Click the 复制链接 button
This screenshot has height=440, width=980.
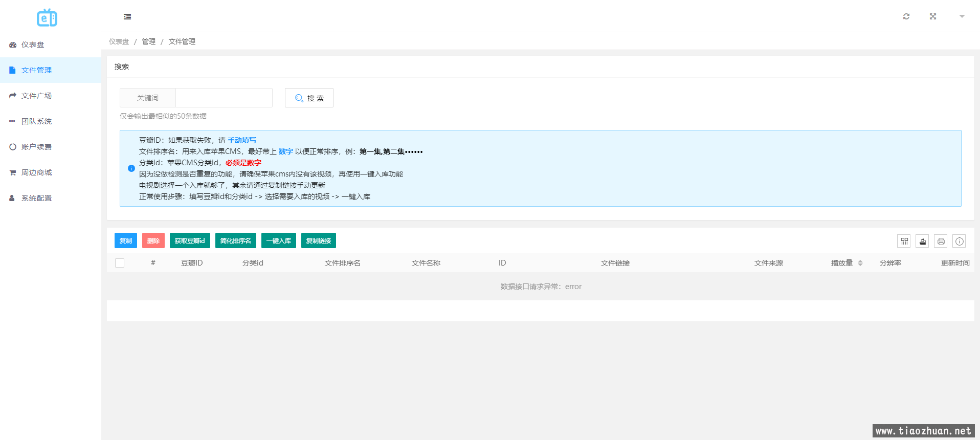click(319, 240)
